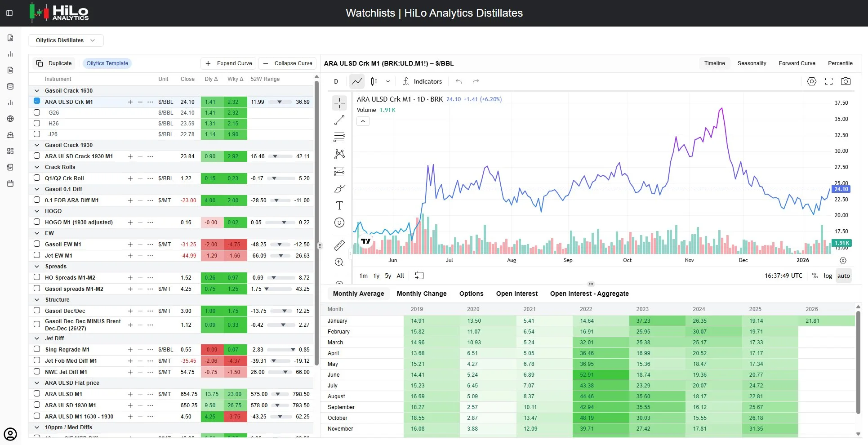The height and width of the screenshot is (445, 868).
Task: Open the Open Interest tab
Action: [516, 294]
